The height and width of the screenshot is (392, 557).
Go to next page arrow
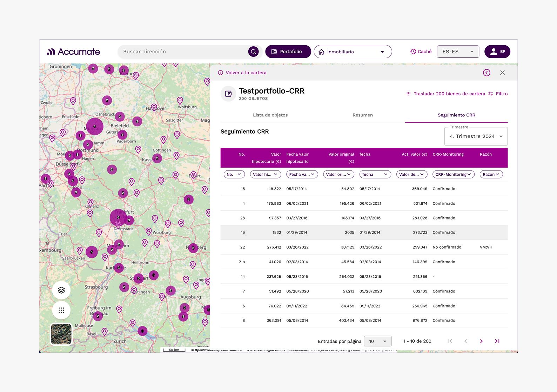point(481,341)
